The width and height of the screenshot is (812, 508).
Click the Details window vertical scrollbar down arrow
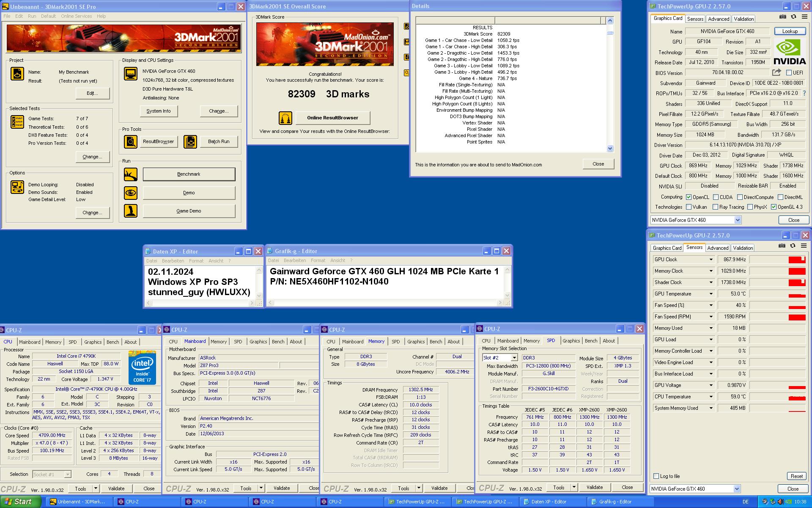tap(610, 149)
